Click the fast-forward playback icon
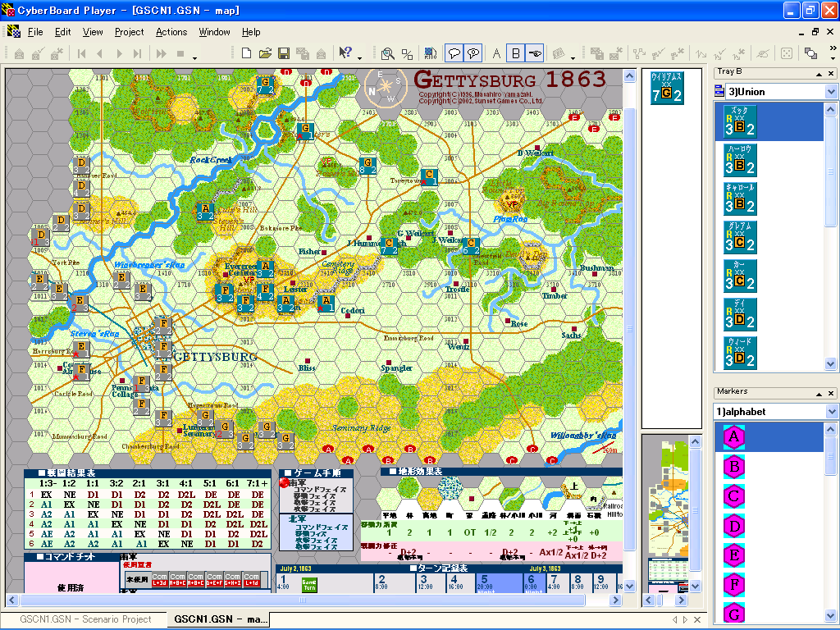Image resolution: width=840 pixels, height=630 pixels. (162, 53)
